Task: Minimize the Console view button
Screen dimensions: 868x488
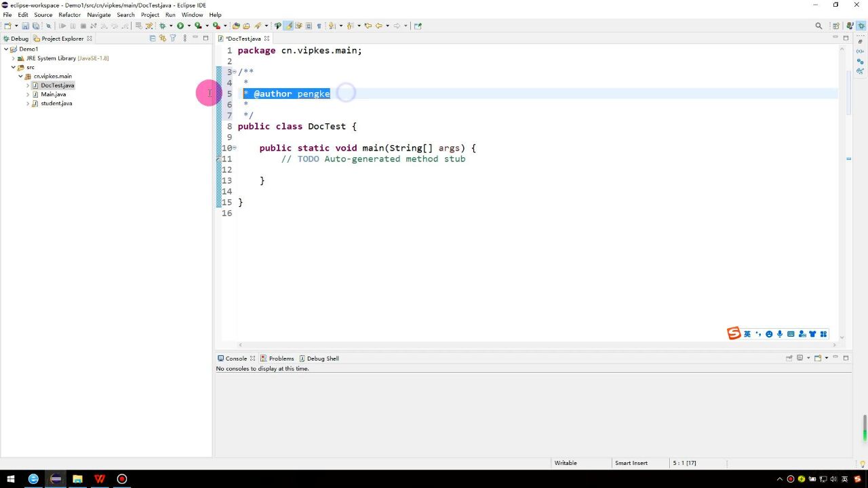Action: click(x=835, y=357)
